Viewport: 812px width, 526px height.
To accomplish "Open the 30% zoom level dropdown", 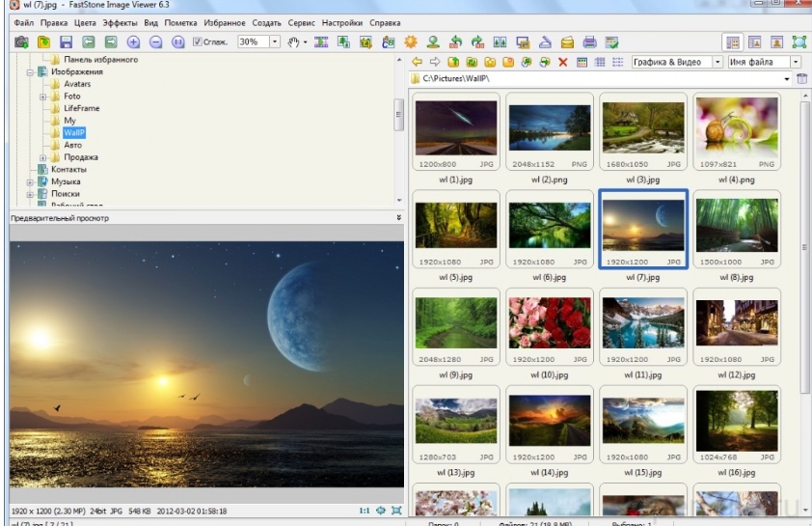I will [x=275, y=42].
